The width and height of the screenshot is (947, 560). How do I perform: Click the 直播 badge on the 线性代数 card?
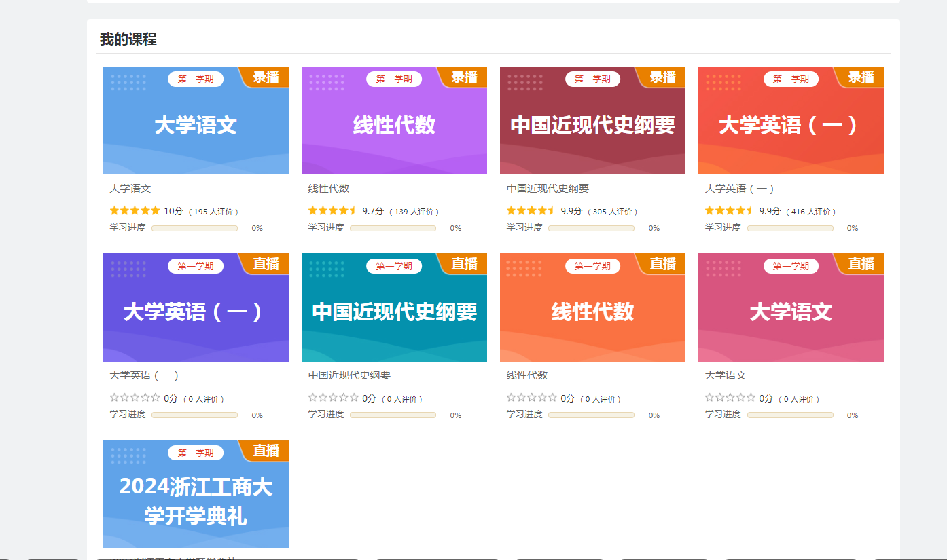(662, 264)
